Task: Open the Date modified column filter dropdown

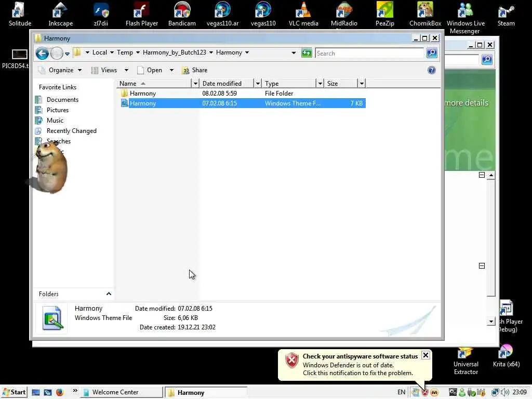Action: [x=258, y=84]
